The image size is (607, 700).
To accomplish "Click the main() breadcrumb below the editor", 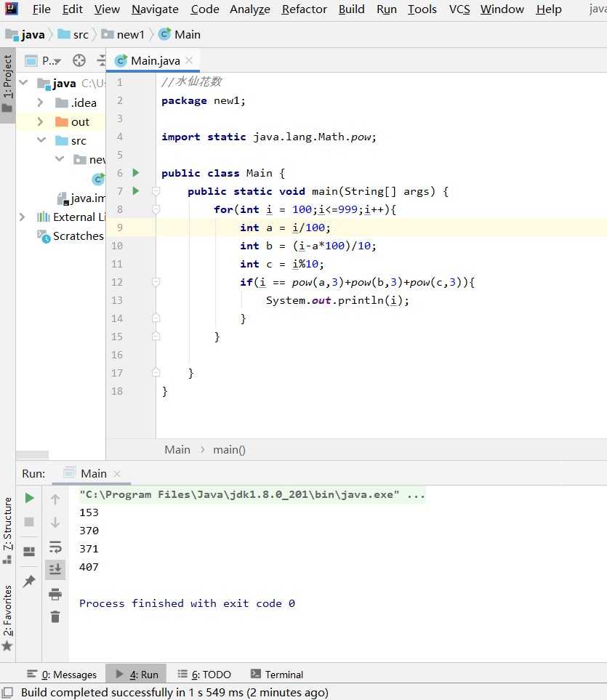I will click(229, 449).
